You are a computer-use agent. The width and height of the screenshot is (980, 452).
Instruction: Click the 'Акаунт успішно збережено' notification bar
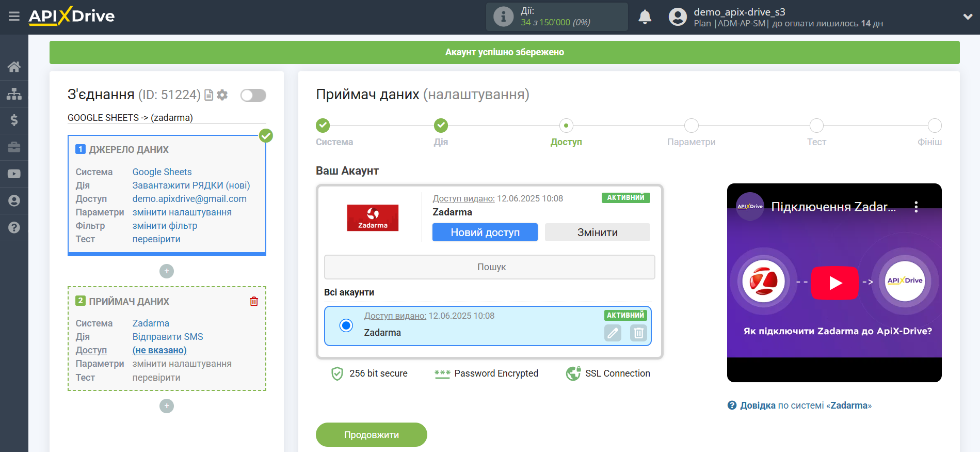click(505, 52)
